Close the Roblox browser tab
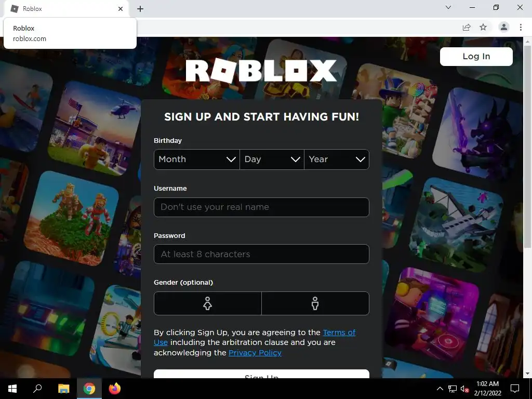 (121, 9)
